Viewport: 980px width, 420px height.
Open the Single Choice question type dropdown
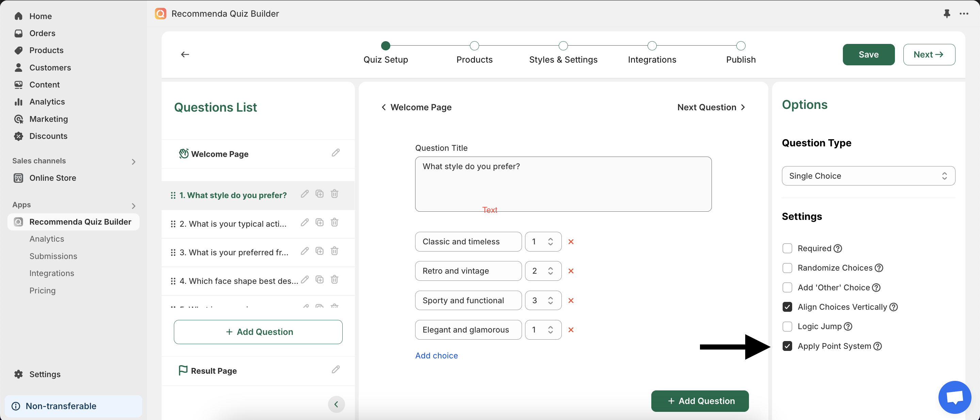[868, 176]
